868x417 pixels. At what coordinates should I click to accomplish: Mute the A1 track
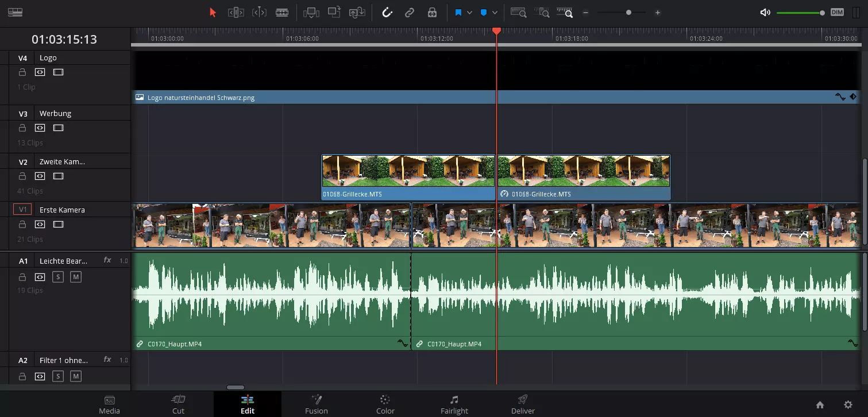(x=76, y=277)
